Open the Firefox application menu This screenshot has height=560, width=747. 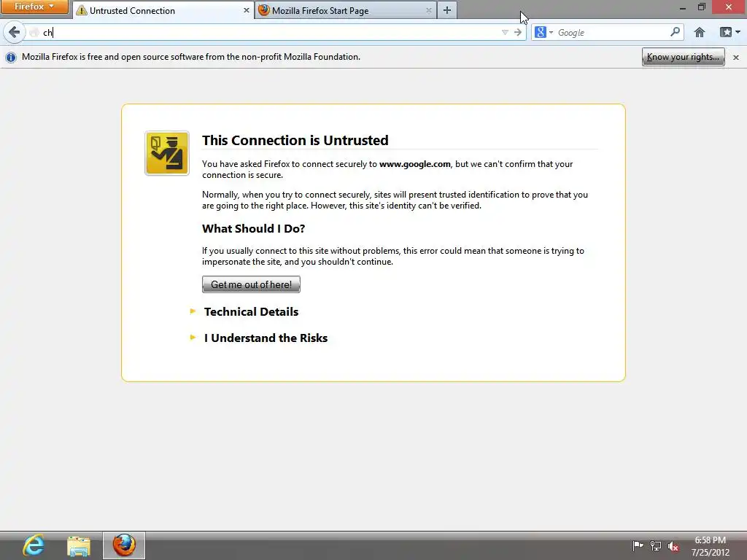pyautogui.click(x=34, y=7)
